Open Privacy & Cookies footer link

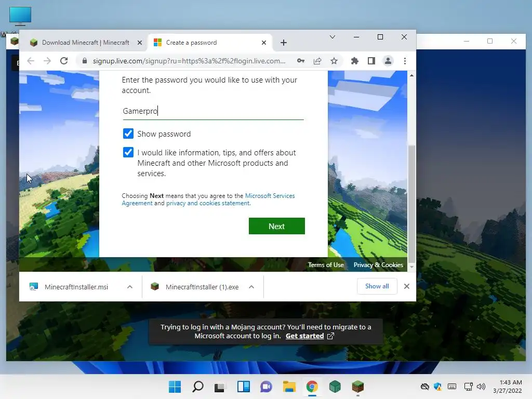(378, 265)
